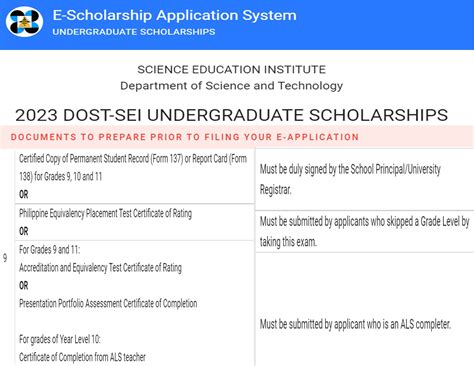The image size is (474, 366).
Task: Click 'For grades of Year Level 10' line
Action: (59, 340)
